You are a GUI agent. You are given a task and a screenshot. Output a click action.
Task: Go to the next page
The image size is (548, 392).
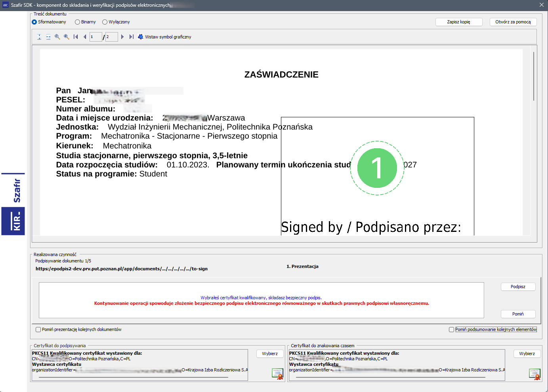point(122,37)
